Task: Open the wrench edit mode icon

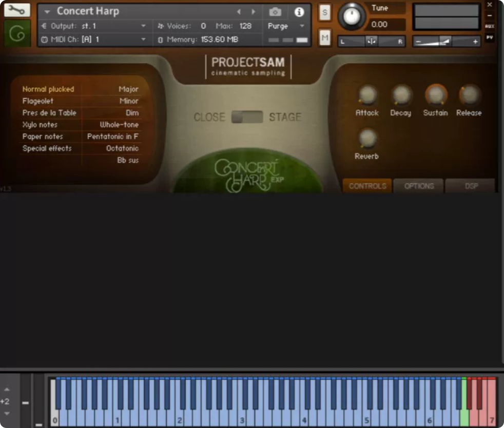Action: coord(17,10)
